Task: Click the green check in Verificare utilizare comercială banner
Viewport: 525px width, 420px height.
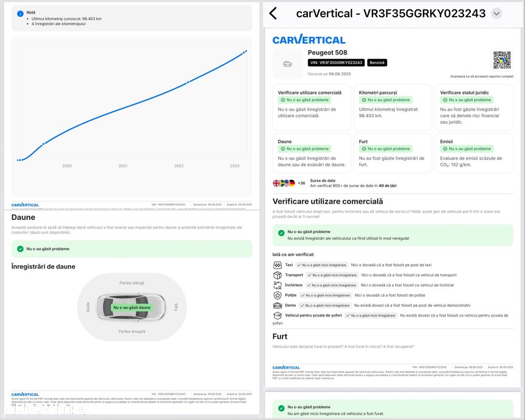Action: point(281,233)
